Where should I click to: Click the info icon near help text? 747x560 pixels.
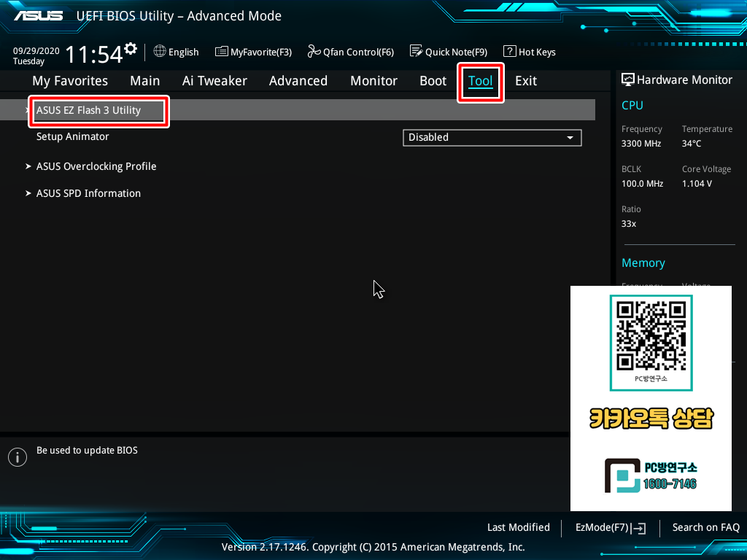(x=18, y=457)
